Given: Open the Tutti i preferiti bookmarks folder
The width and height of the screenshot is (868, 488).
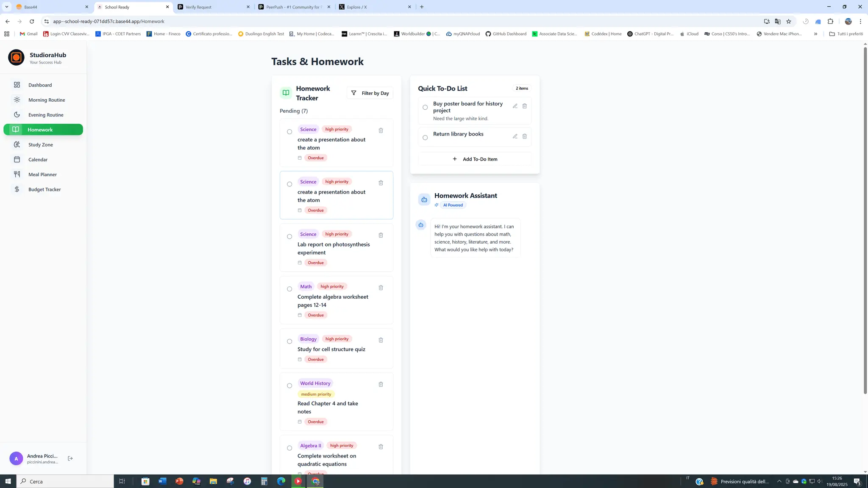Looking at the screenshot, I should point(846,34).
